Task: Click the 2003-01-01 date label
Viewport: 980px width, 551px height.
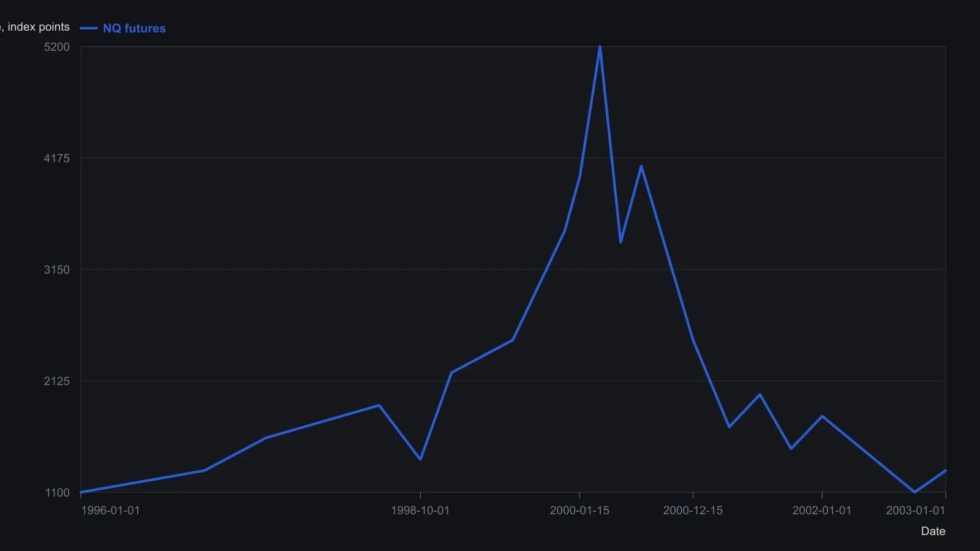Action: 916,510
